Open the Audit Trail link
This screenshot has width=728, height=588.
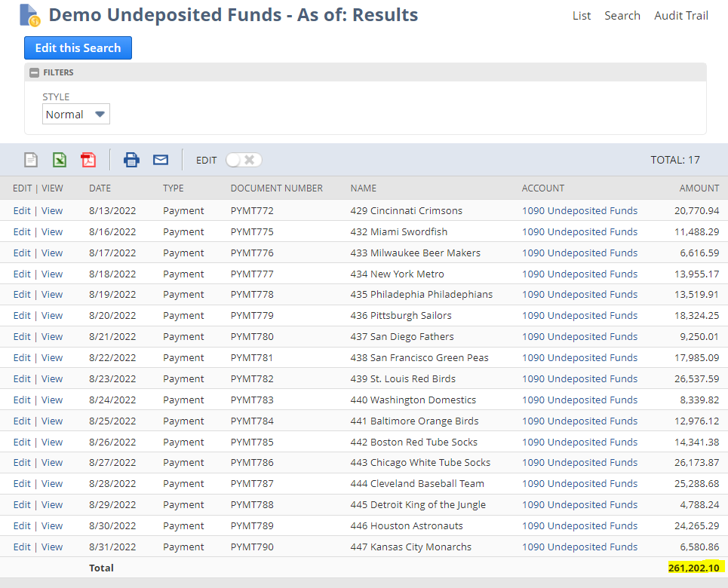680,16
